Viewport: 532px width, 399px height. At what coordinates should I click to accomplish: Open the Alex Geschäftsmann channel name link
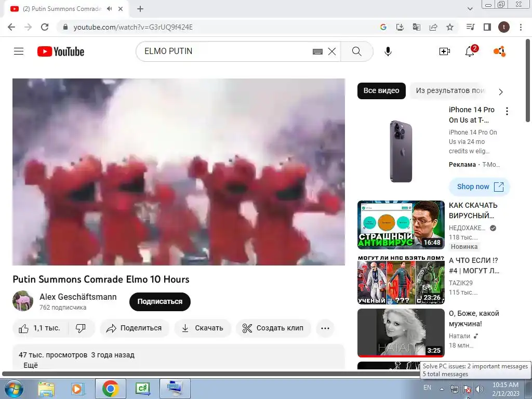[x=78, y=297]
